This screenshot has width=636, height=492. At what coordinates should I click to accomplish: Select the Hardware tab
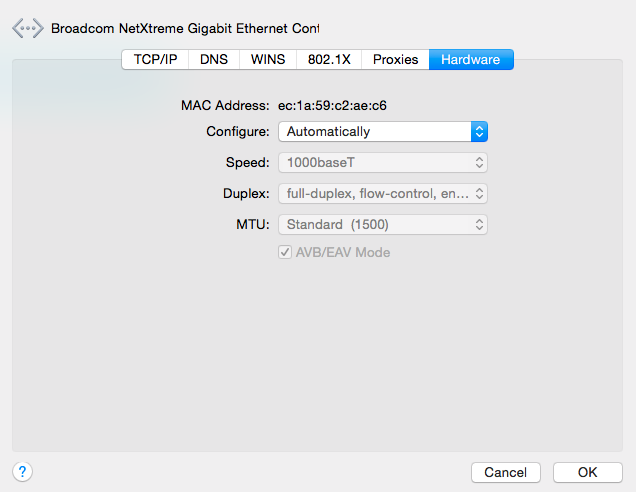pos(471,60)
